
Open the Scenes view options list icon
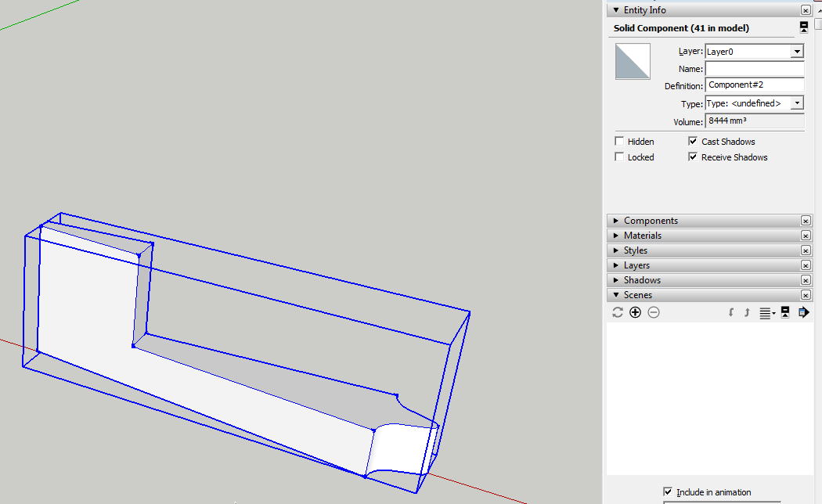(x=767, y=312)
